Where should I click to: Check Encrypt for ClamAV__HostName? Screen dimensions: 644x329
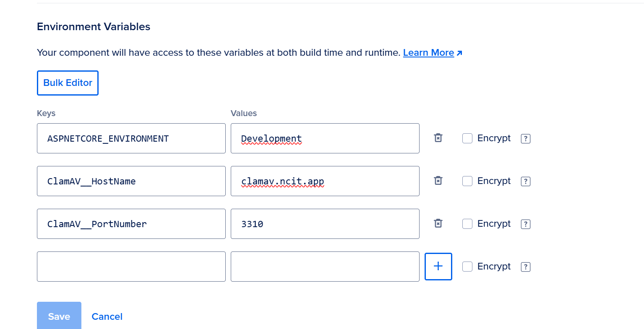tap(467, 181)
